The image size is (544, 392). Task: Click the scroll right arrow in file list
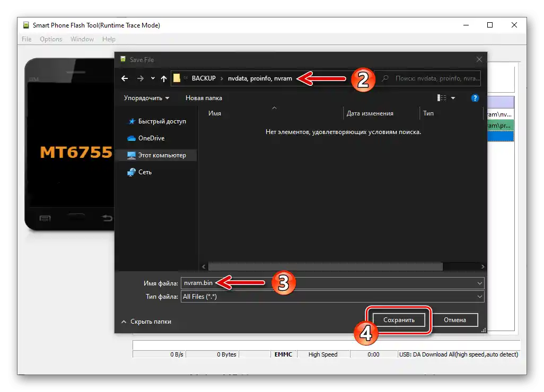[482, 266]
